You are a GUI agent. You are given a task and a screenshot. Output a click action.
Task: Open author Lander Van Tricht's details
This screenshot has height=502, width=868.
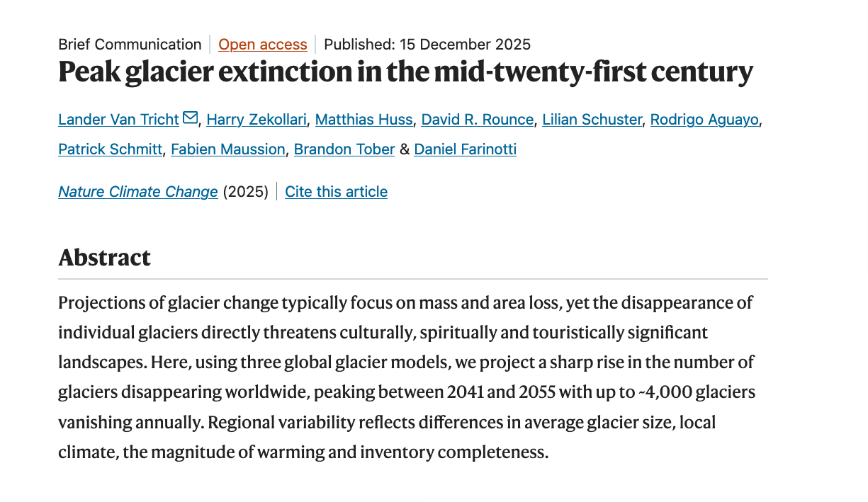tap(118, 120)
